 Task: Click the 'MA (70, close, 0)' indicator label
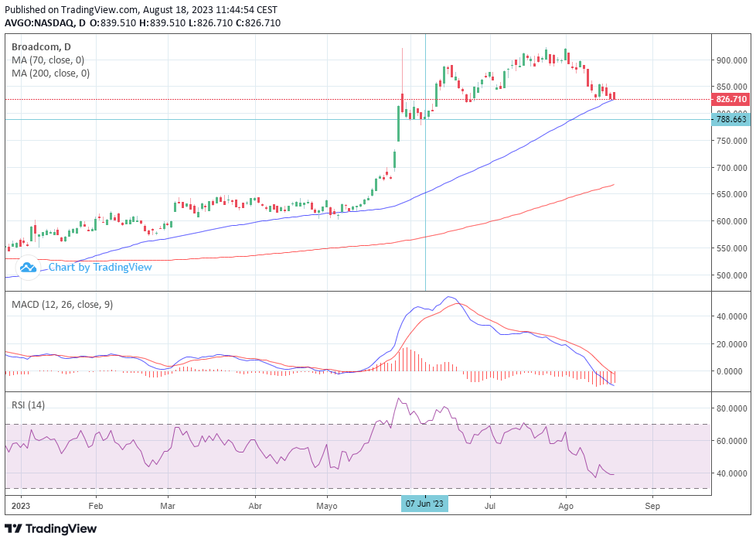(x=48, y=60)
